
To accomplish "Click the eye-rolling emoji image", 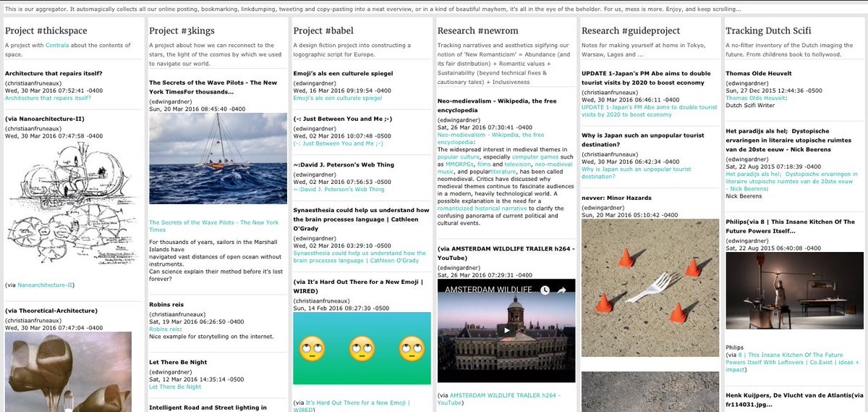I will 362,348.
